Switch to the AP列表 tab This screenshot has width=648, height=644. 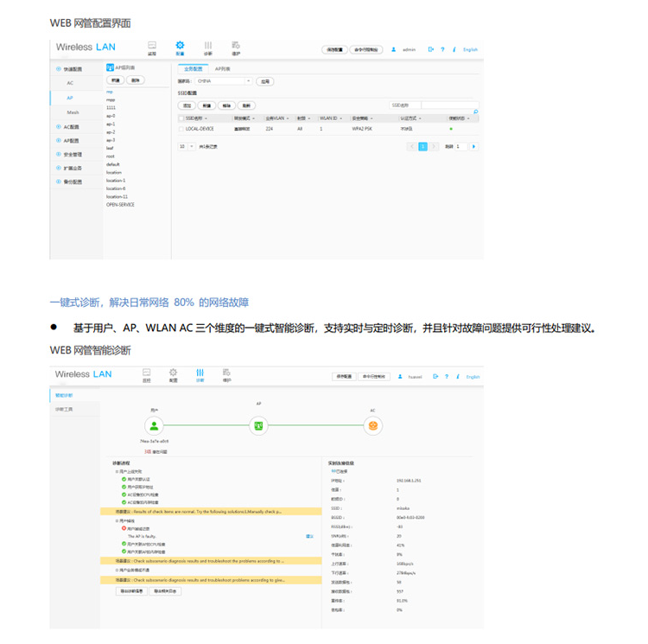pyautogui.click(x=223, y=67)
